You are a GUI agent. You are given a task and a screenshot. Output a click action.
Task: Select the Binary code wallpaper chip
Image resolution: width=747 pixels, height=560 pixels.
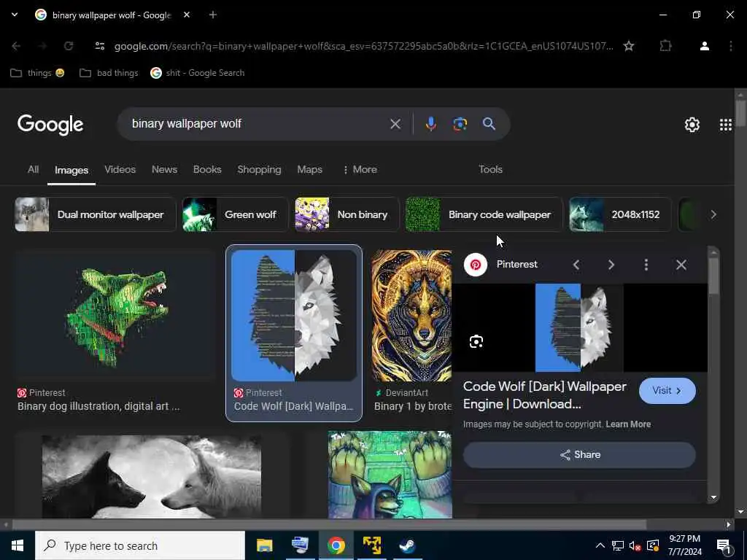point(484,214)
